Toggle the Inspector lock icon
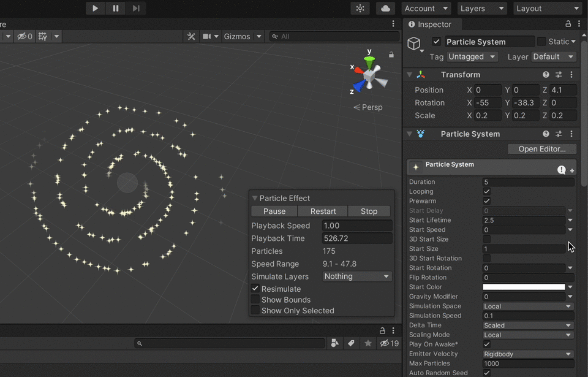The height and width of the screenshot is (377, 588). (568, 24)
